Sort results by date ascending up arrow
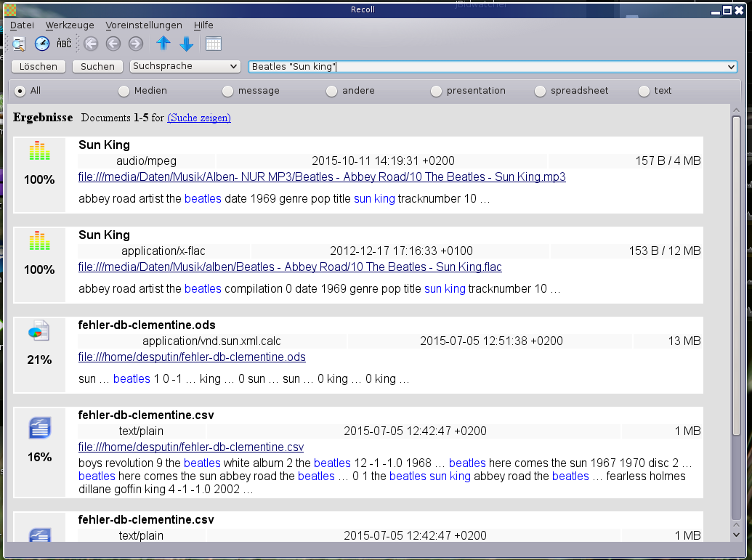The image size is (752, 560). (163, 44)
